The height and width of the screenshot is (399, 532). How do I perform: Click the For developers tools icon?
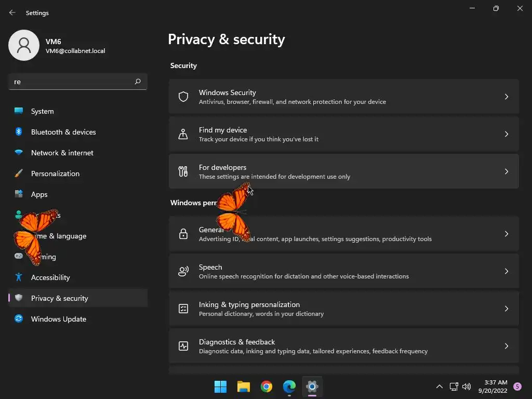click(183, 171)
